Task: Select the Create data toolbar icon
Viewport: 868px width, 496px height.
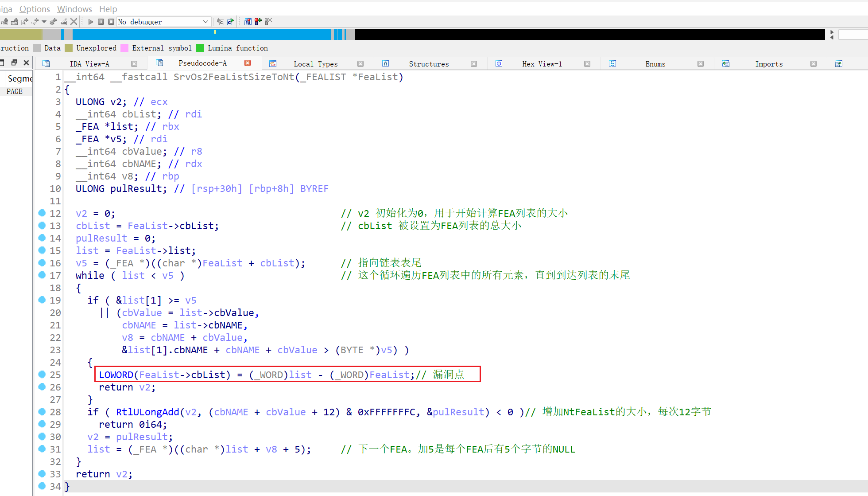Action: pos(14,21)
